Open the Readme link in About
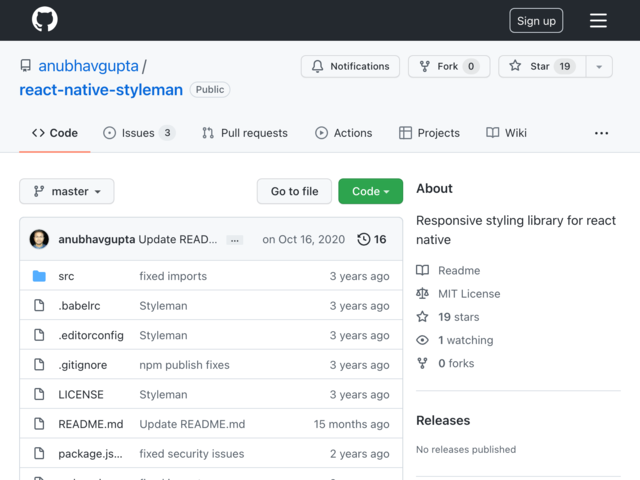This screenshot has height=480, width=640. 459,270
